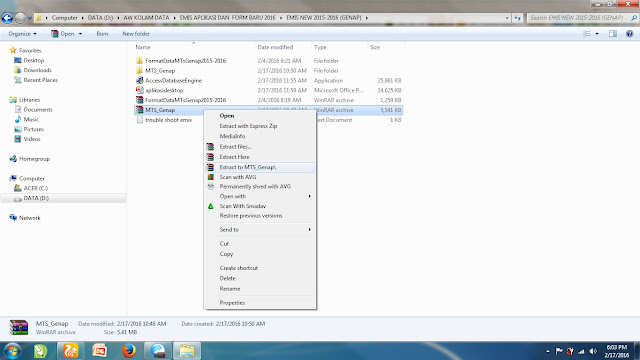Select the trouble shoot emis document icon
Image resolution: width=640 pixels, height=360 pixels.
point(140,120)
